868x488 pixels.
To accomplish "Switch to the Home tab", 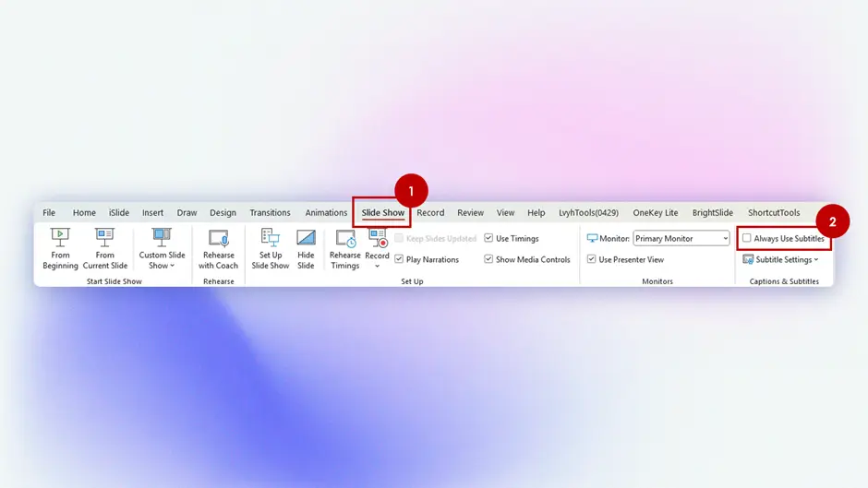I will tap(84, 212).
